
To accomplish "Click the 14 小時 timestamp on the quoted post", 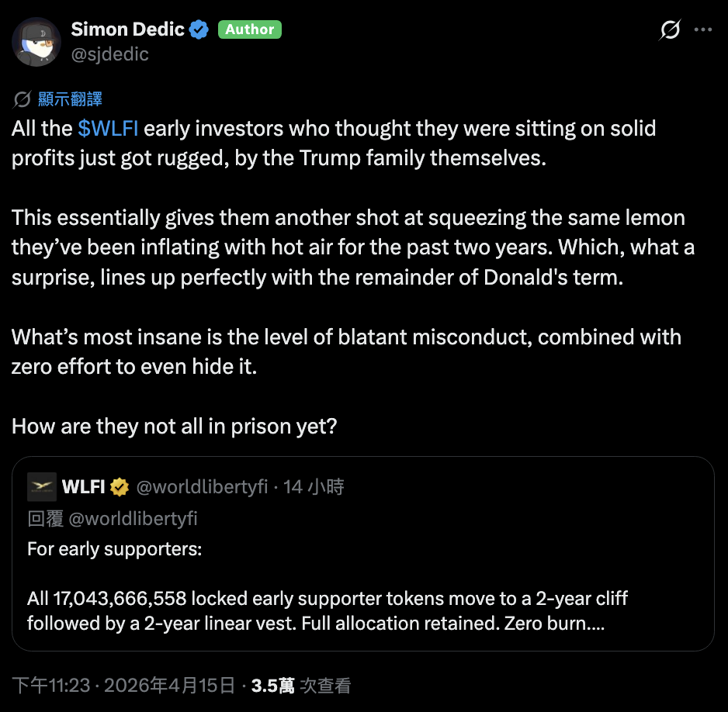I will [314, 487].
